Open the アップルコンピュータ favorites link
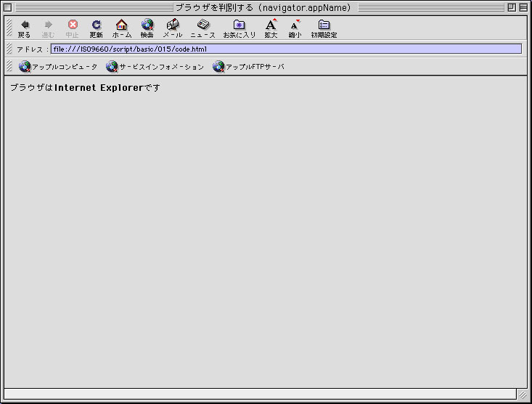Viewport: 532px width, 404px height. 58,67
